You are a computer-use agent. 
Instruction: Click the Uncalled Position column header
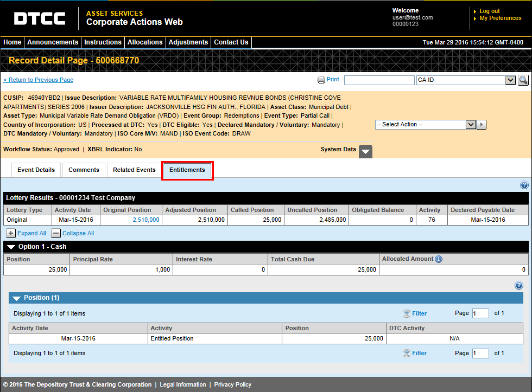(x=316, y=210)
